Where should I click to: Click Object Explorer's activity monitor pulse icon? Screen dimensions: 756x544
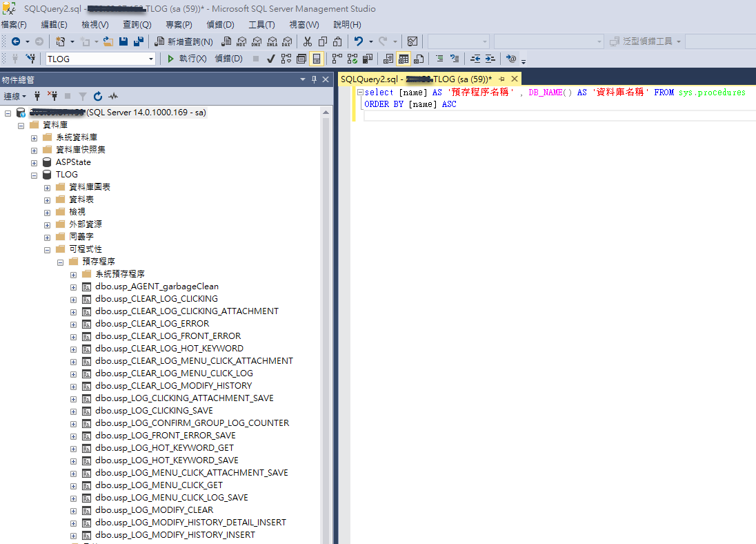pyautogui.click(x=113, y=96)
